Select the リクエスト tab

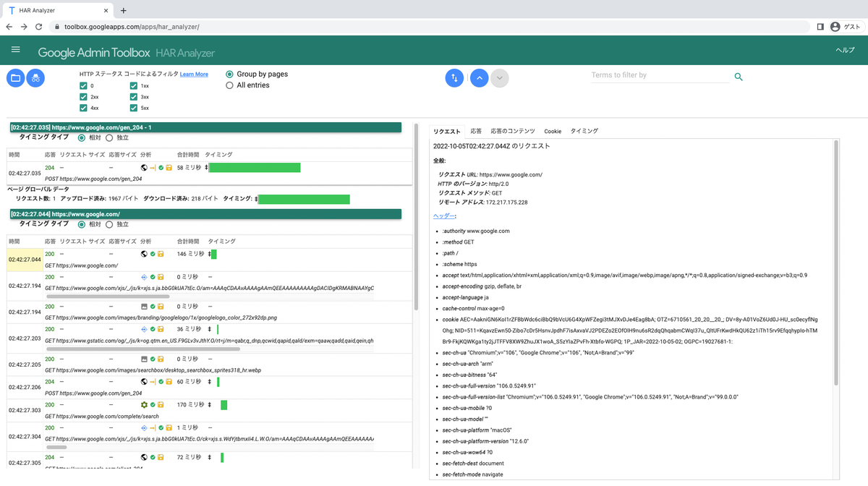click(446, 131)
